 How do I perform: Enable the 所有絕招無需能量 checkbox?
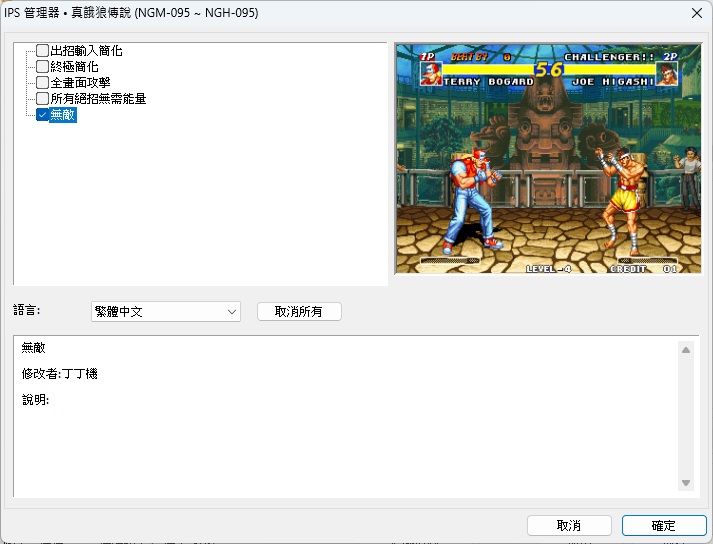click(42, 98)
